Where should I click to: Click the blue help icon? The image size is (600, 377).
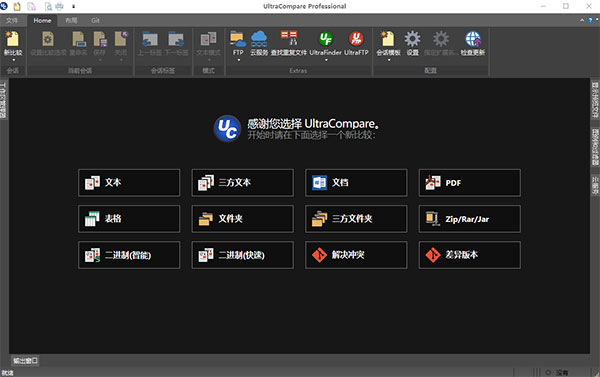pyautogui.click(x=590, y=20)
